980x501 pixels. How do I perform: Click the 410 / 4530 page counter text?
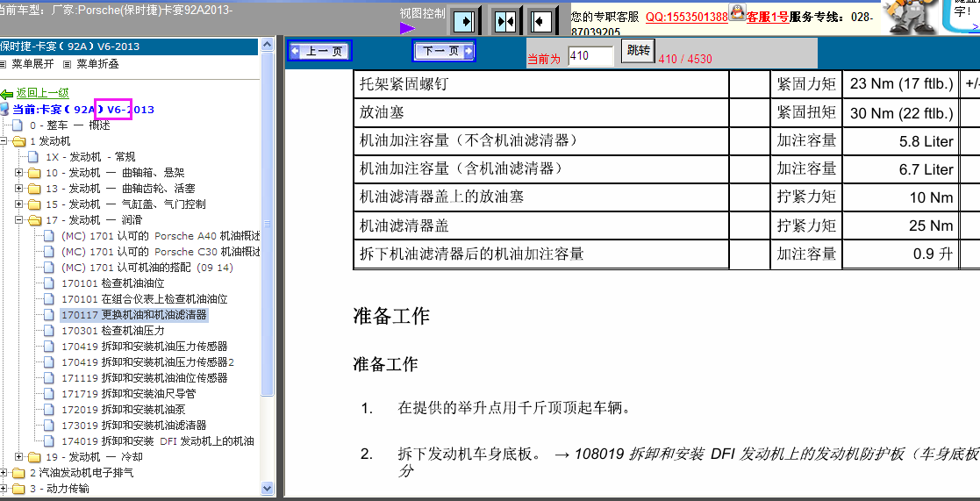(x=685, y=60)
